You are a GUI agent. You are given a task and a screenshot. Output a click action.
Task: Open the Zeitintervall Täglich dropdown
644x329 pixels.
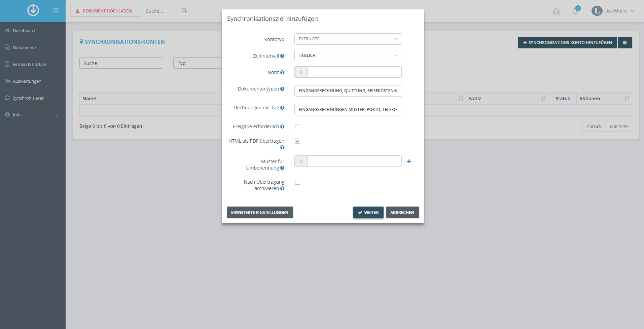click(348, 56)
